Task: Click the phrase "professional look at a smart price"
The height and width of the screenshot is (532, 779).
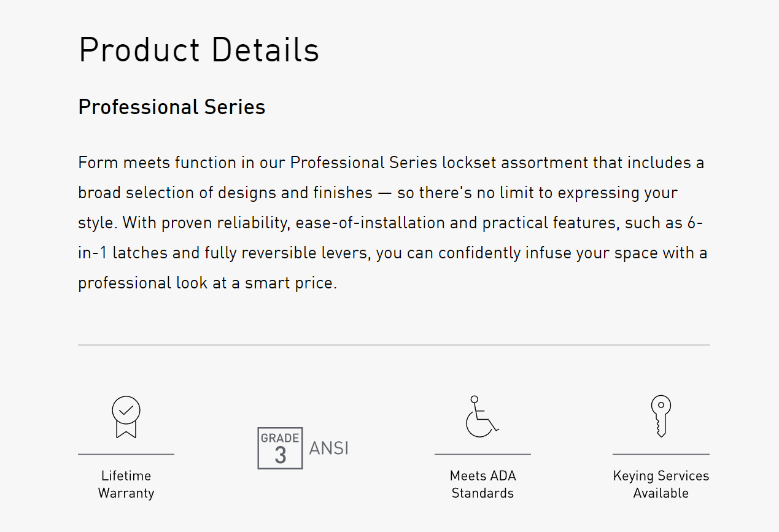Action: point(206,283)
